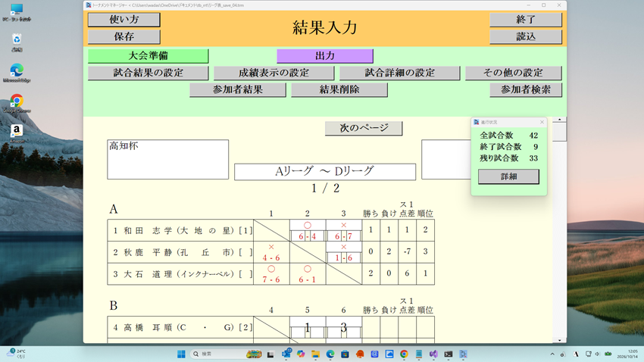Click the Aリーグ ～ Dリーグ title field
The height and width of the screenshot is (362, 644).
click(325, 172)
